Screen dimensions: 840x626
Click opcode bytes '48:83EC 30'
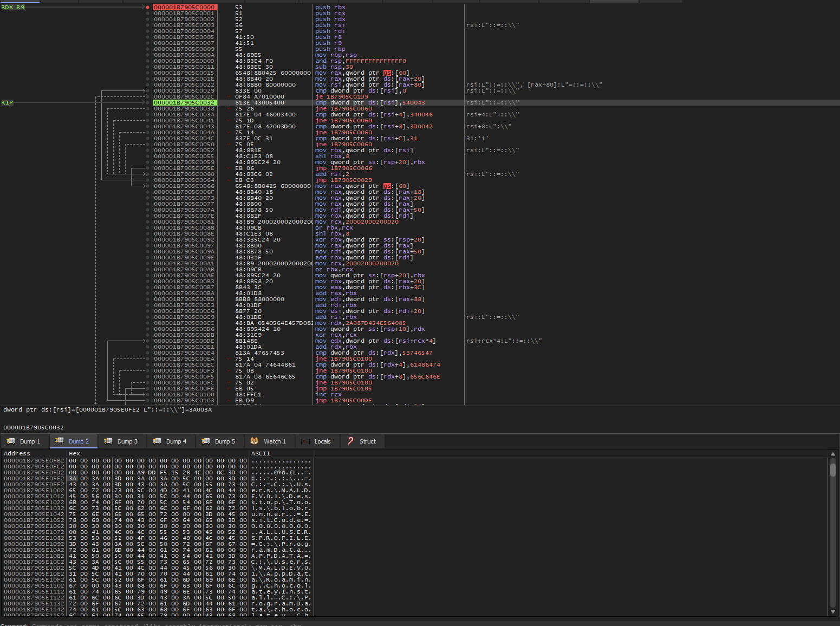pyautogui.click(x=254, y=67)
